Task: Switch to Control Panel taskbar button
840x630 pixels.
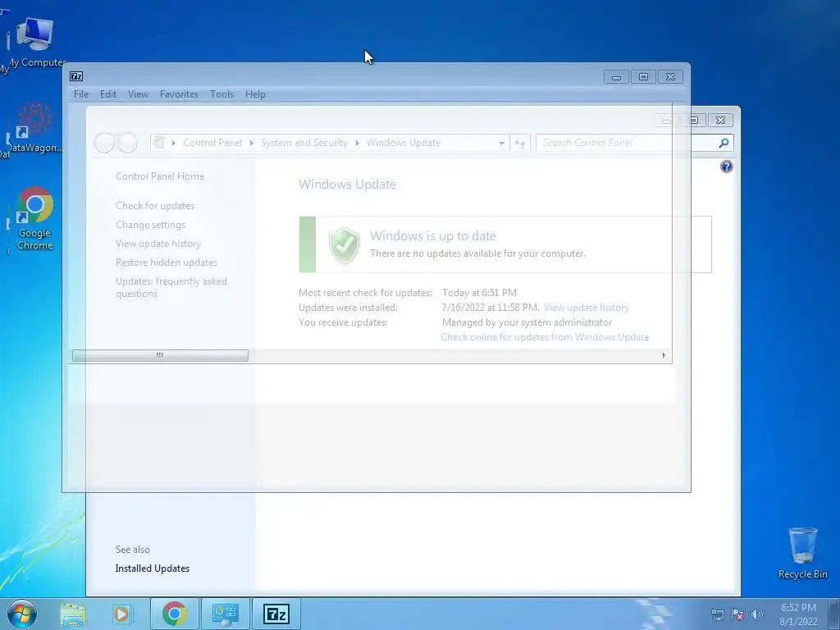Action: coord(225,614)
